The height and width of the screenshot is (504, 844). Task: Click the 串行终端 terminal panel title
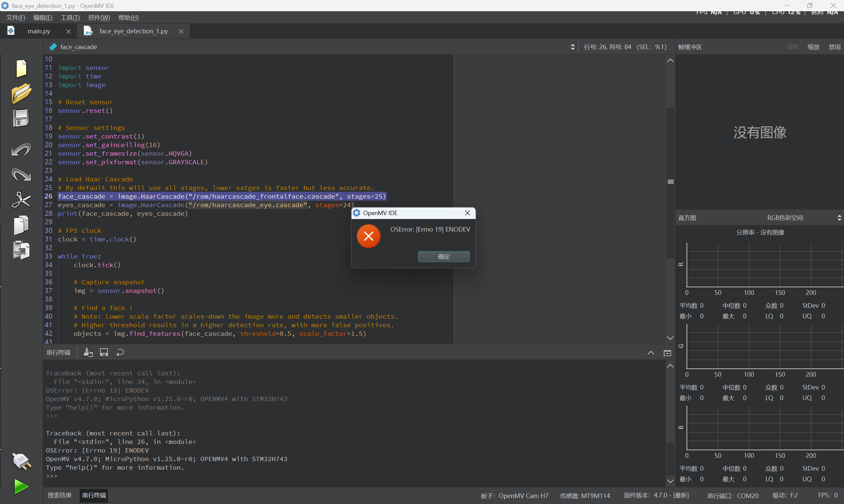tap(58, 353)
